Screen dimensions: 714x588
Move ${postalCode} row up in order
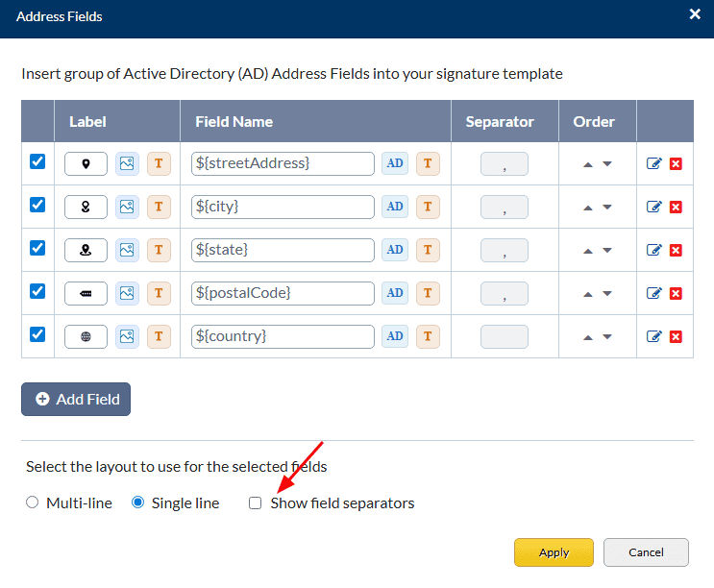[588, 294]
